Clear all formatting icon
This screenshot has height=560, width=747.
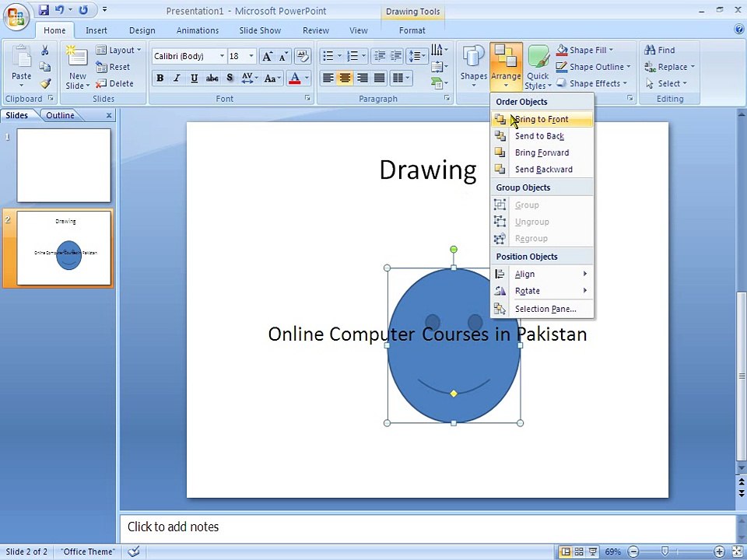pos(302,56)
